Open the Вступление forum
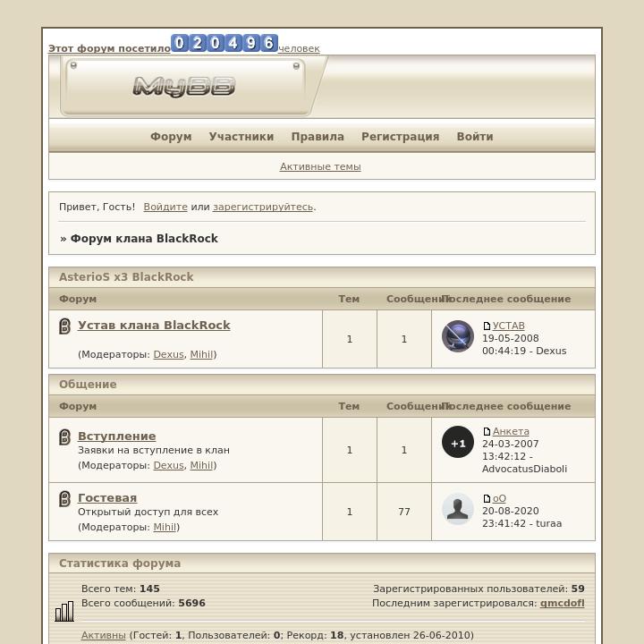Screen dimensions: 644x644 [116, 436]
